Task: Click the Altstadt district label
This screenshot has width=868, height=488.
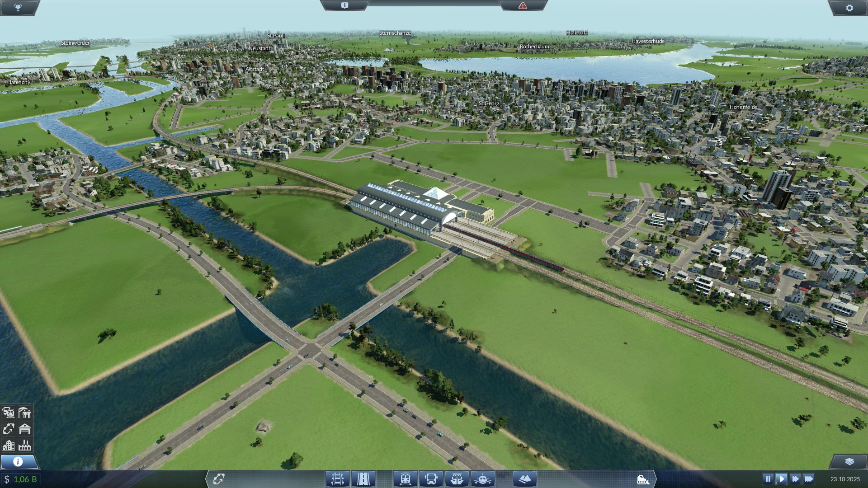Action: 255,69
